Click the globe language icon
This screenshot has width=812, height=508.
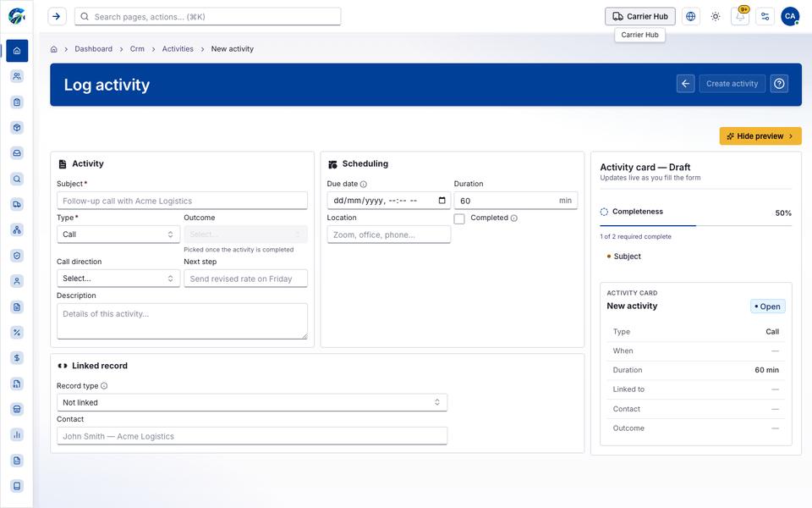[x=690, y=17]
